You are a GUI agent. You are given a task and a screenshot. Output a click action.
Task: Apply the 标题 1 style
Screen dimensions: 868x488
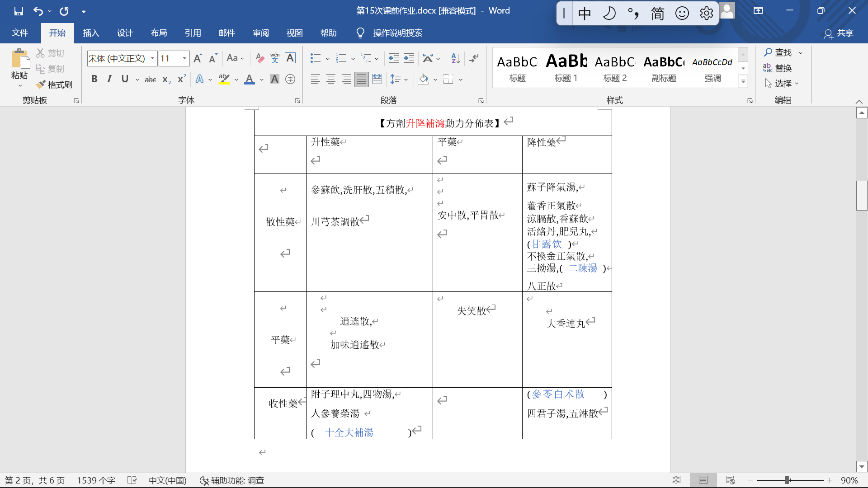click(566, 68)
